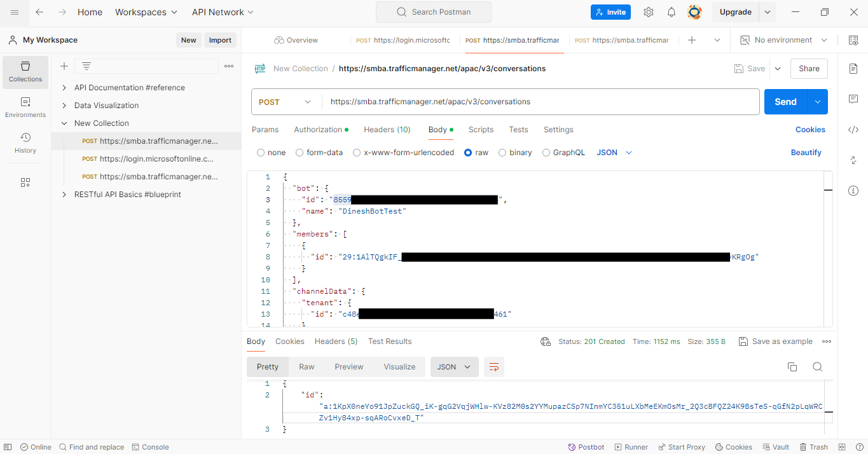Beautify the JSON request body
Image resolution: width=868 pixels, height=454 pixels.
806,152
